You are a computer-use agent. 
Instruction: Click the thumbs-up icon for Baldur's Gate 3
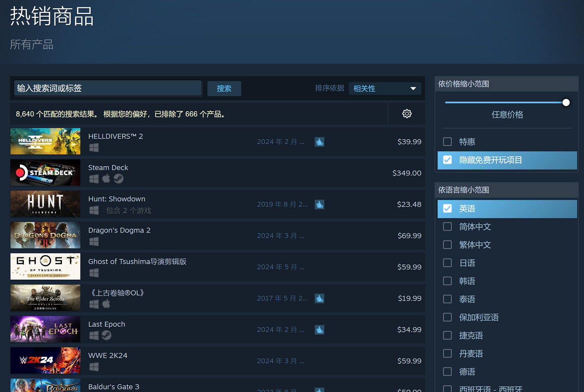point(319,389)
